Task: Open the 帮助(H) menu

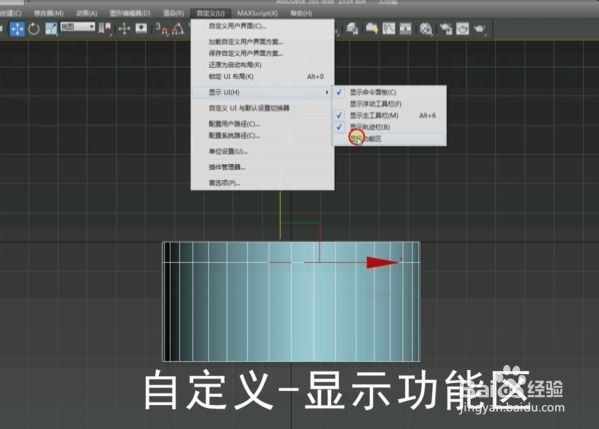Action: click(301, 13)
